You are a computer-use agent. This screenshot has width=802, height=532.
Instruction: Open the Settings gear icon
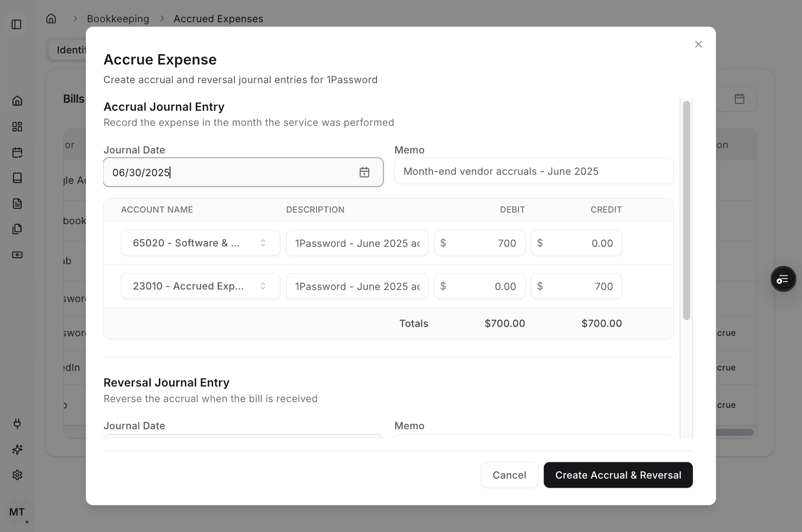pyautogui.click(x=17, y=475)
